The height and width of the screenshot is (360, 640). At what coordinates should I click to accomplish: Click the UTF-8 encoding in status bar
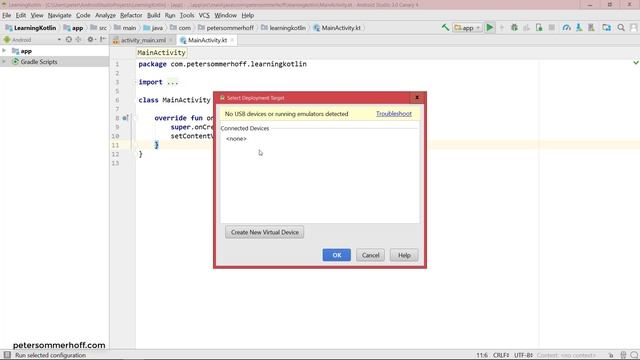[523, 355]
